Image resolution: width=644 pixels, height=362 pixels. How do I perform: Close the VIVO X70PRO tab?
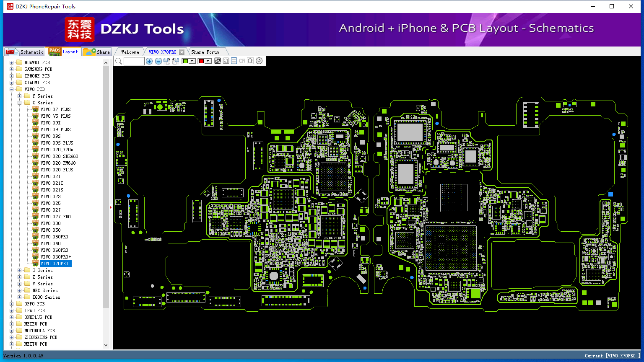pyautogui.click(x=182, y=52)
